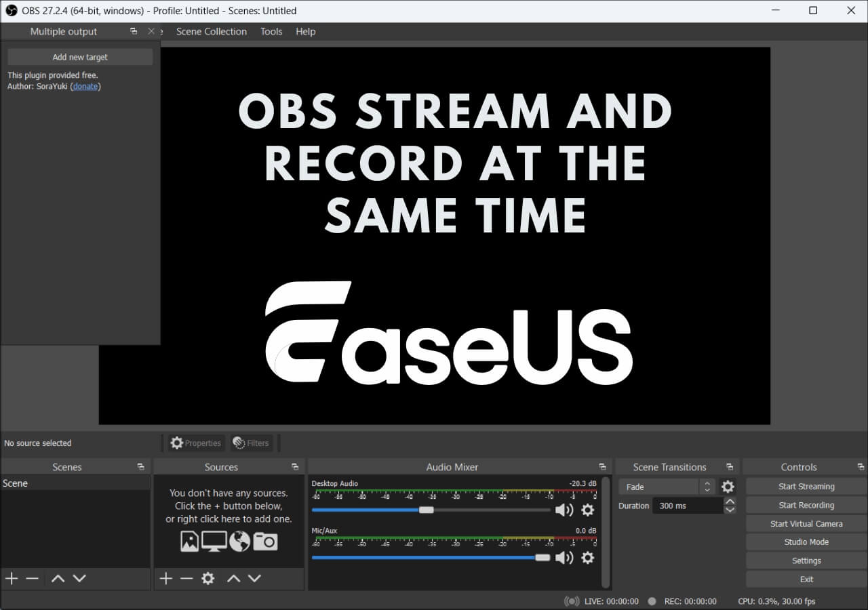
Task: Move the source down in the Sources panel
Action: 254,578
